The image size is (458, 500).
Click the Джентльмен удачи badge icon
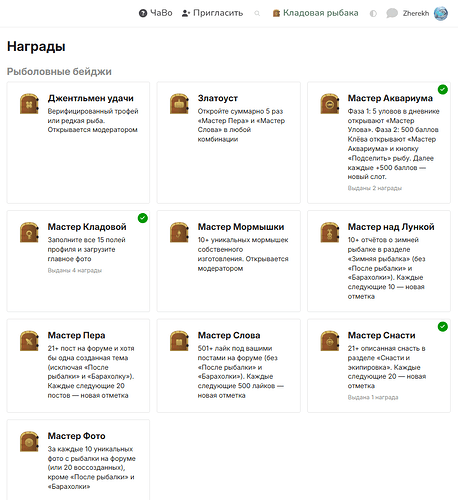click(29, 104)
